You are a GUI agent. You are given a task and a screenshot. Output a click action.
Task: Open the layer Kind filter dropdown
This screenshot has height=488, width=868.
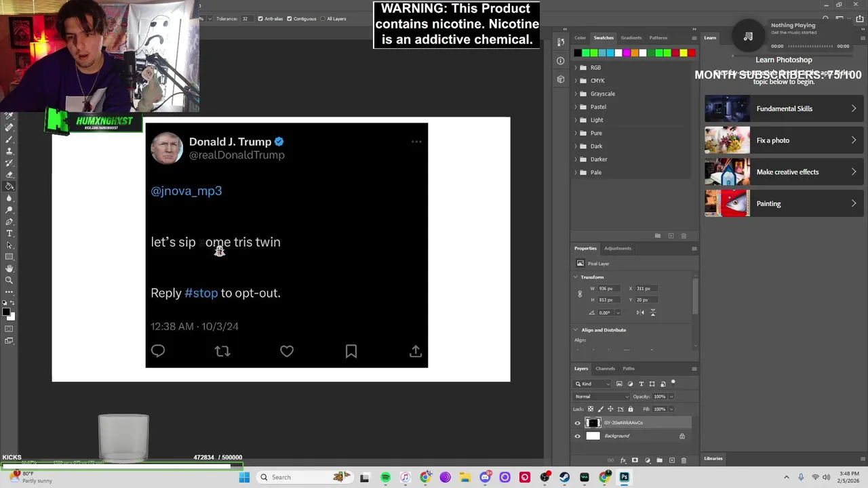[592, 384]
